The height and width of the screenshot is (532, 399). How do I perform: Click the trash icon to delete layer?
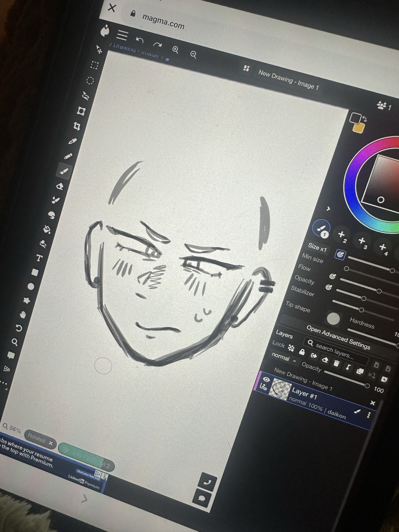tap(336, 363)
